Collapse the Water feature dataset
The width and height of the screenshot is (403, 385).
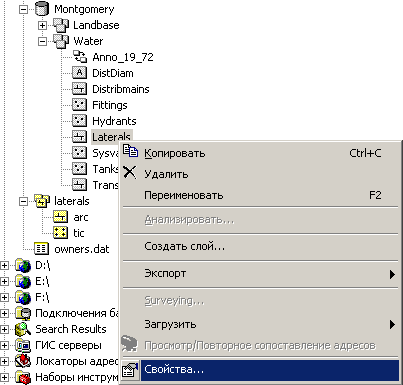tap(42, 41)
